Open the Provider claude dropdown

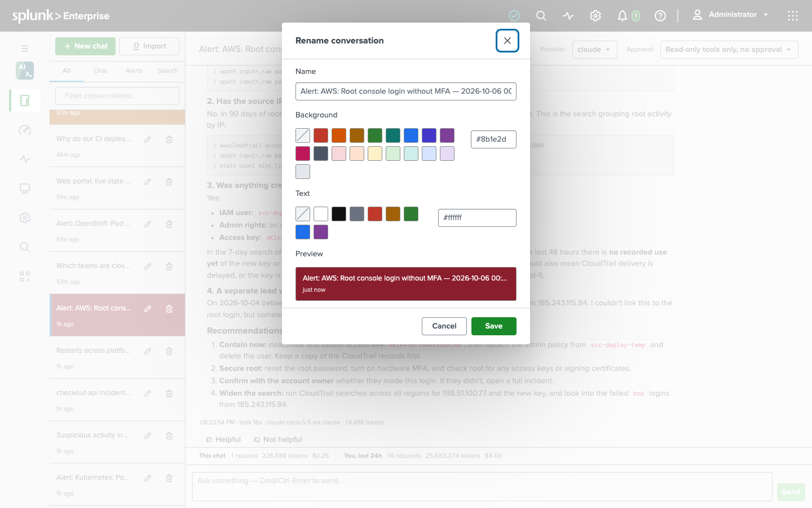tap(595, 50)
